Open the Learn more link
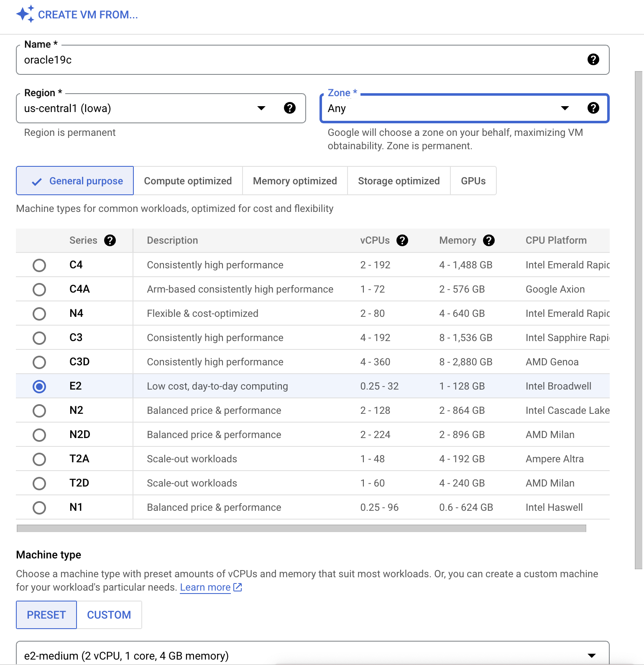The width and height of the screenshot is (644, 665). click(205, 587)
